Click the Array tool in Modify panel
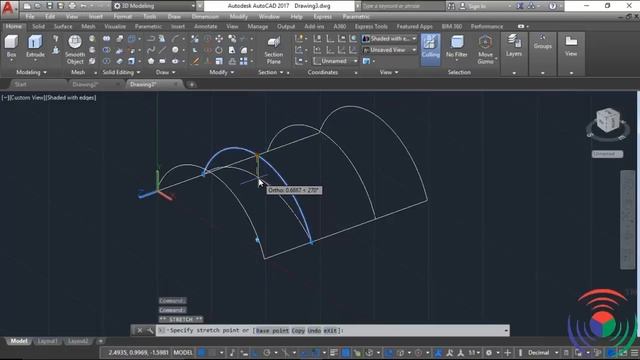This screenshot has height=360, width=640. (x=244, y=61)
